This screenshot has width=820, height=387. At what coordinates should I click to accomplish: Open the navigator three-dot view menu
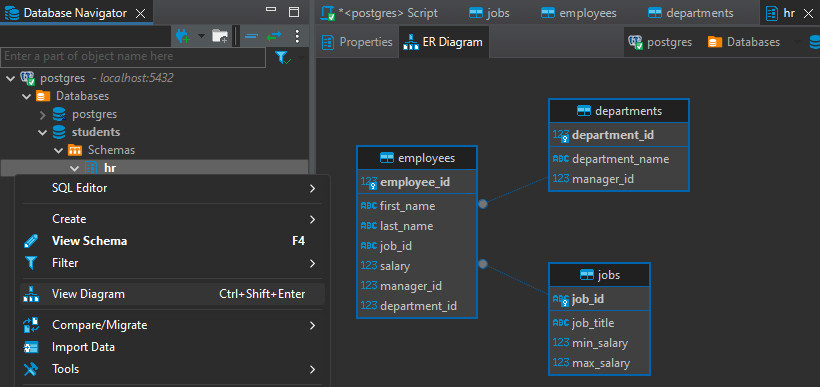pyautogui.click(x=298, y=36)
